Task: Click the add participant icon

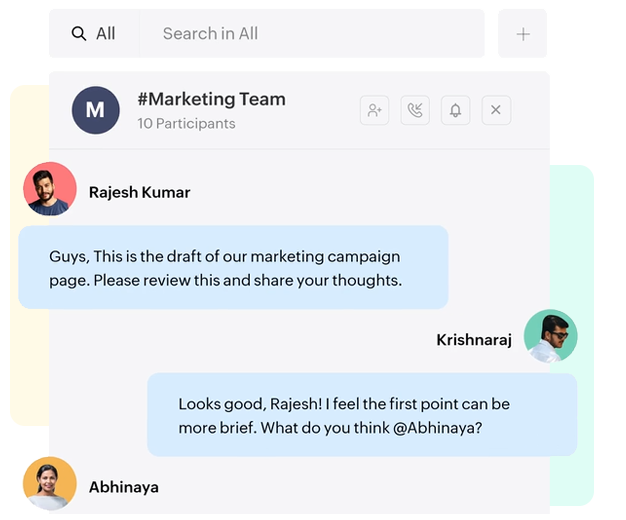Action: pos(374,110)
